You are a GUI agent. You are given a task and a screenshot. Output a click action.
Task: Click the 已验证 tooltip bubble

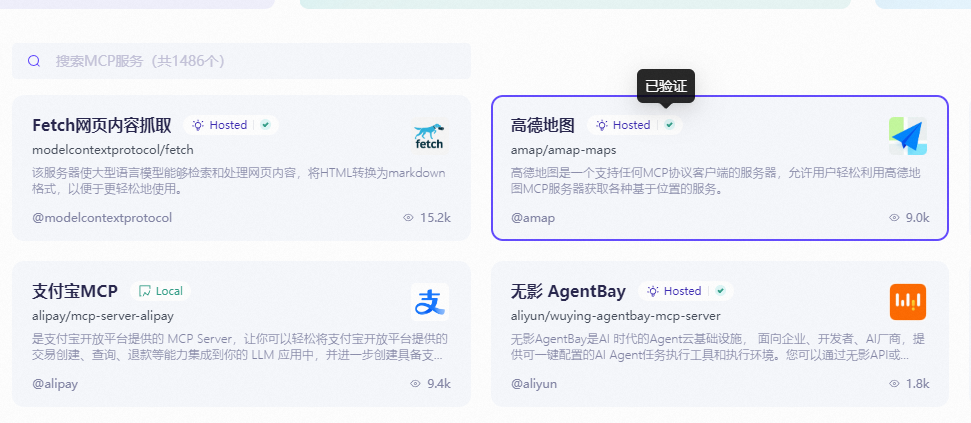(x=666, y=86)
